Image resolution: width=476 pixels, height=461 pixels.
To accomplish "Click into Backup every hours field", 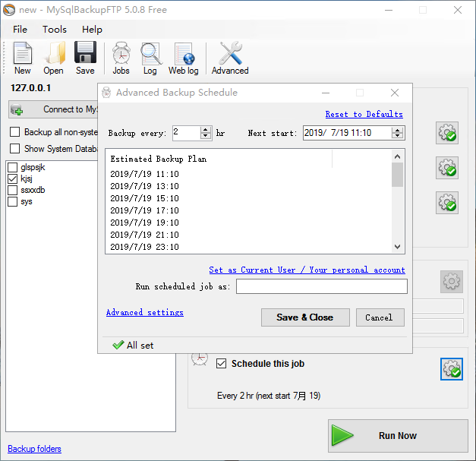I will coord(187,133).
